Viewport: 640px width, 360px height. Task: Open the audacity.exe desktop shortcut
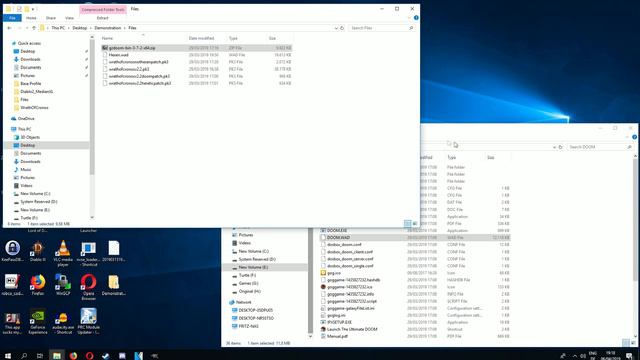[63, 321]
